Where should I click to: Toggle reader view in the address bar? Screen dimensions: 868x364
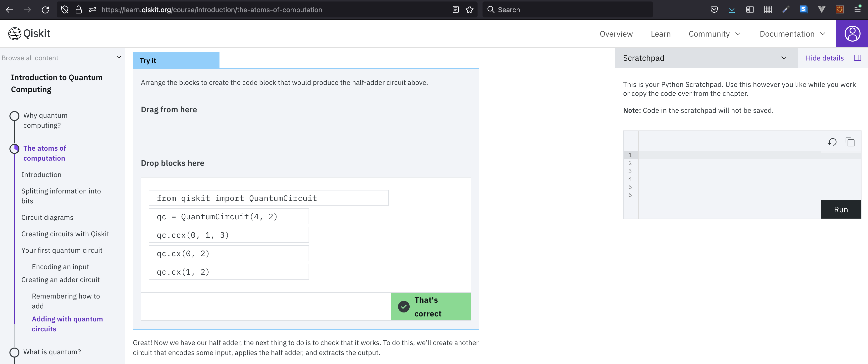[455, 9]
